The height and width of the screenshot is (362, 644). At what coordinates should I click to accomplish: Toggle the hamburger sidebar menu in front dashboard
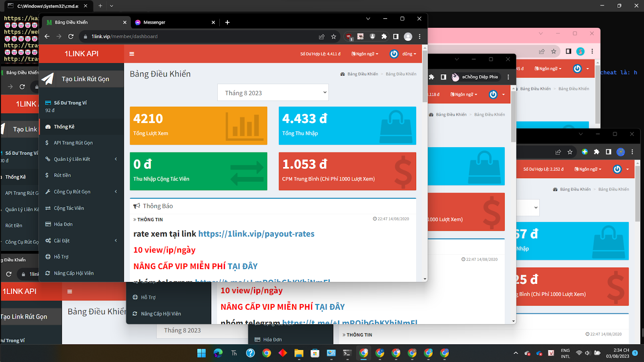click(132, 54)
